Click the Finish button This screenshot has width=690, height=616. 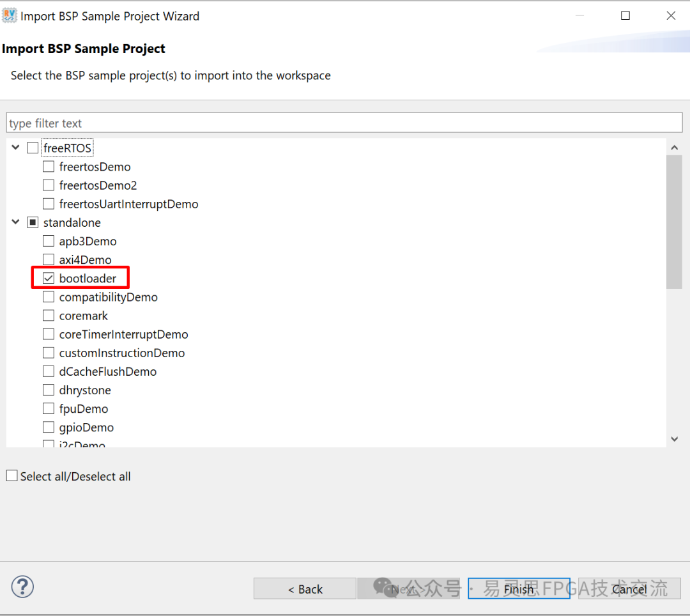tap(518, 589)
